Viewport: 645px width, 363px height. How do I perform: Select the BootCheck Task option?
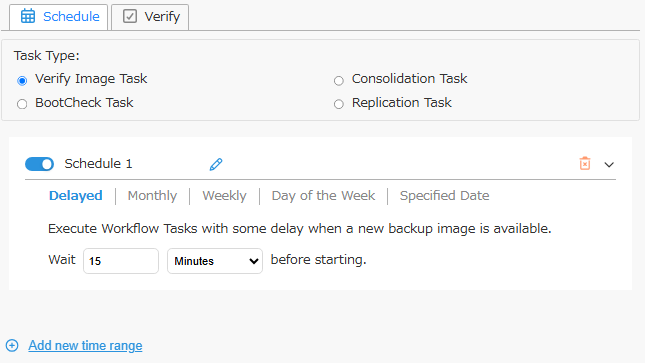[x=22, y=104]
